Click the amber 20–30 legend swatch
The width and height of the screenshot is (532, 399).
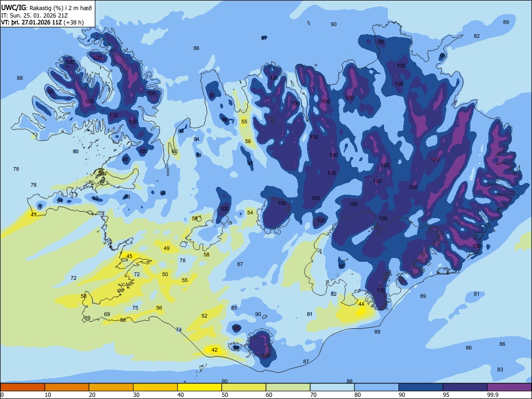click(x=111, y=387)
